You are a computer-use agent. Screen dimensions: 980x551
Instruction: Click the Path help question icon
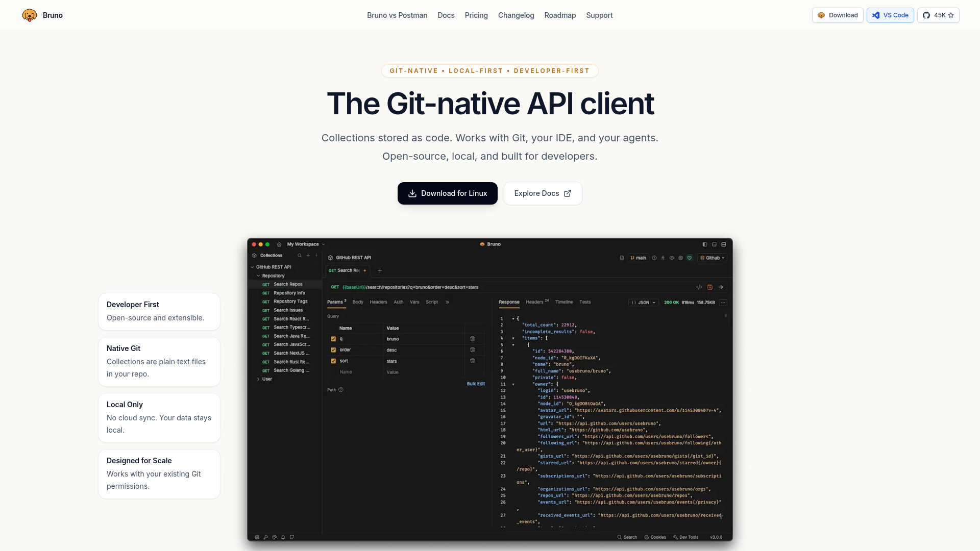click(341, 390)
